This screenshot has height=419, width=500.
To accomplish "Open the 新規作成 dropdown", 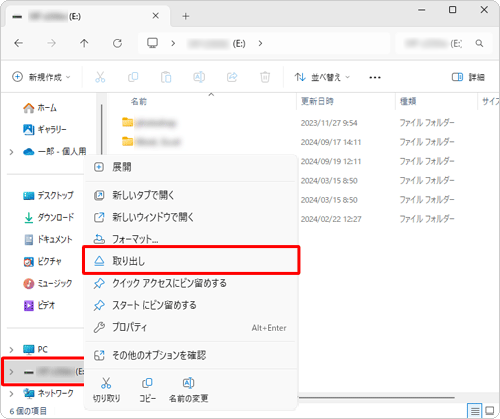I will 41,77.
